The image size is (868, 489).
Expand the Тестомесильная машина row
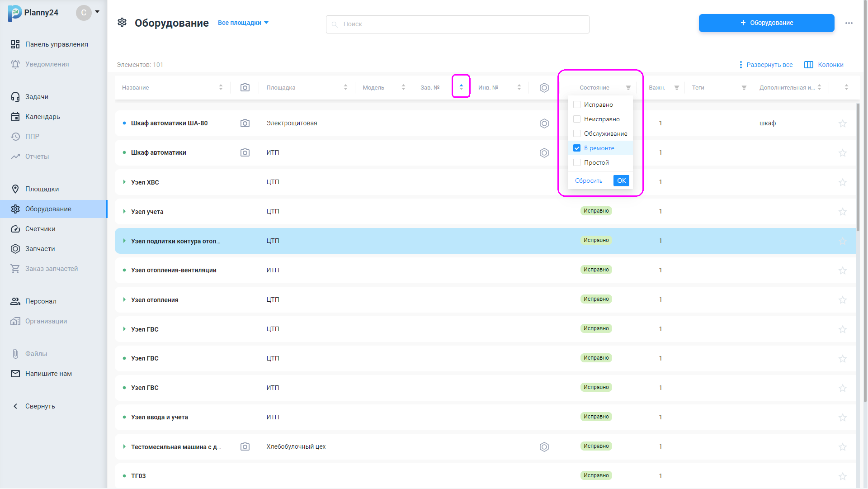click(x=124, y=446)
